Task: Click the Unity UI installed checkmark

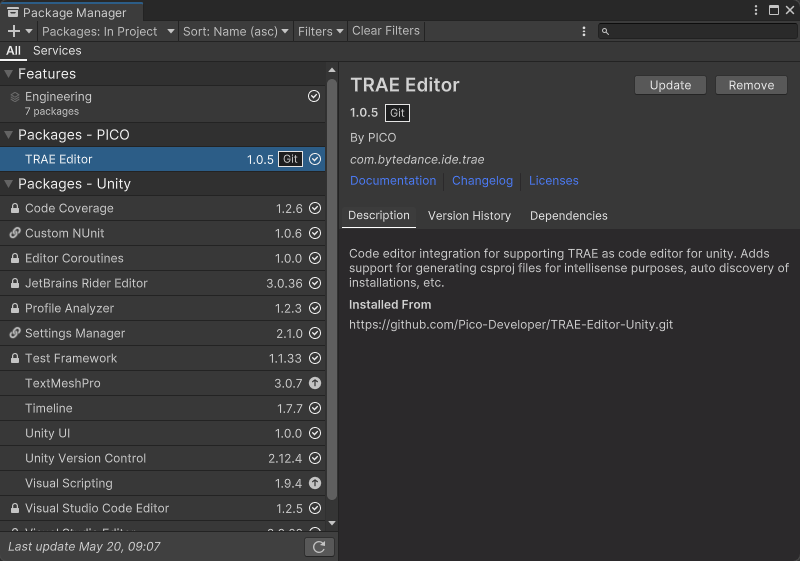Action: pyautogui.click(x=315, y=433)
